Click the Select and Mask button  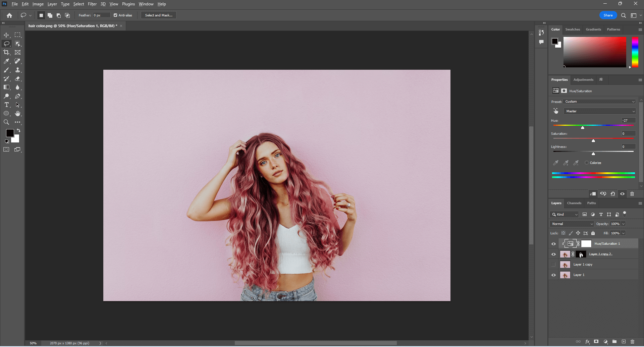(159, 15)
